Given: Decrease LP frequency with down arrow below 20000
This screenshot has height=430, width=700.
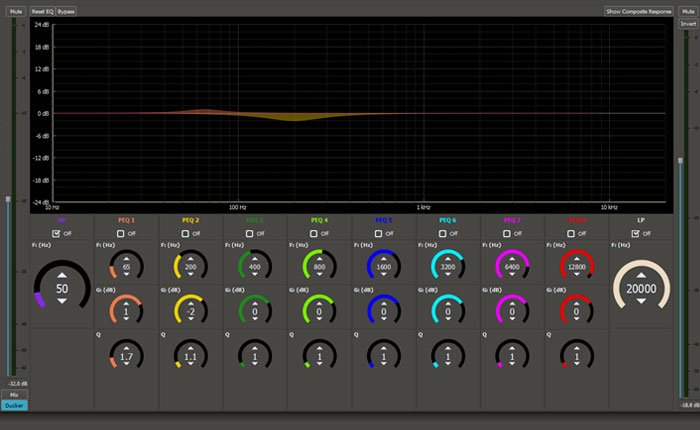Looking at the screenshot, I should coord(641,301).
